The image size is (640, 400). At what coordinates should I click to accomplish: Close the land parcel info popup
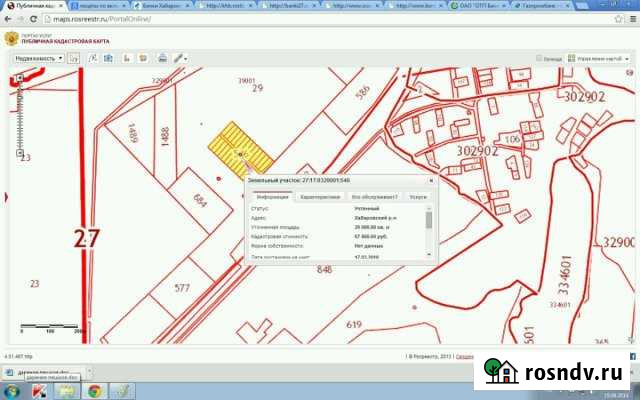click(x=431, y=181)
